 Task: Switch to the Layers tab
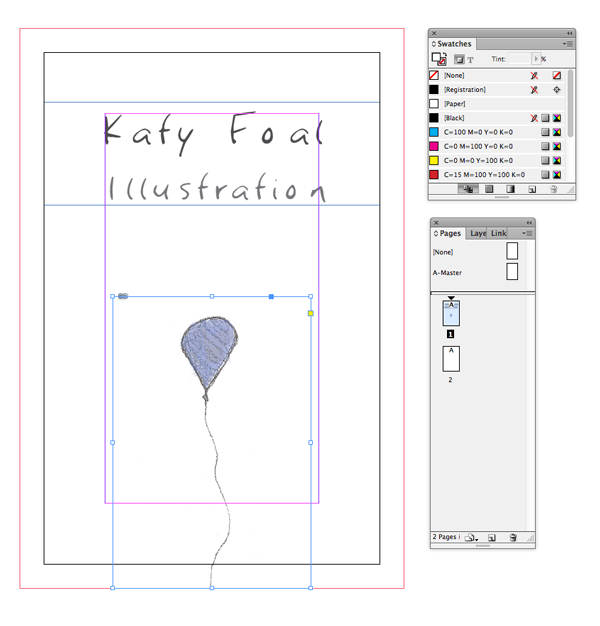(x=478, y=234)
